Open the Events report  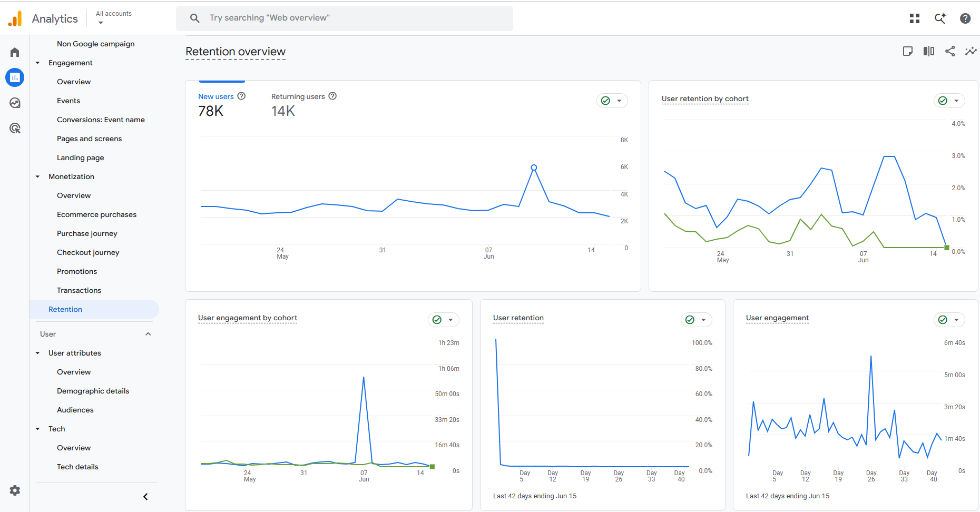pyautogui.click(x=68, y=101)
